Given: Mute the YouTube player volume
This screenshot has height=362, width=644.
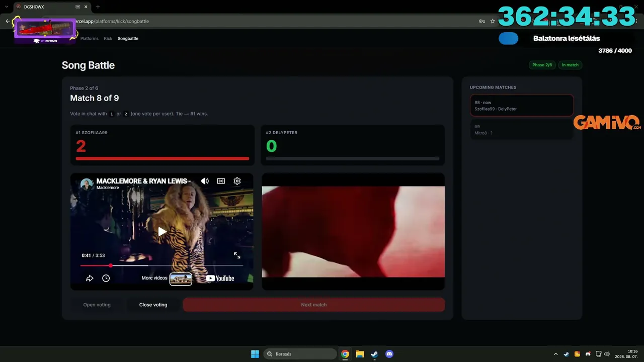Looking at the screenshot, I should point(205,181).
